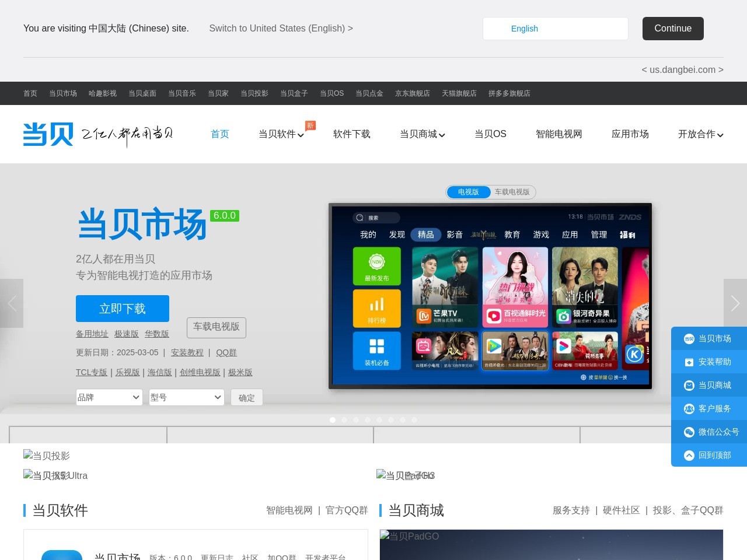Click the 银河奇异果 app thumbnail
This screenshot has width=747, height=560.
[585, 286]
